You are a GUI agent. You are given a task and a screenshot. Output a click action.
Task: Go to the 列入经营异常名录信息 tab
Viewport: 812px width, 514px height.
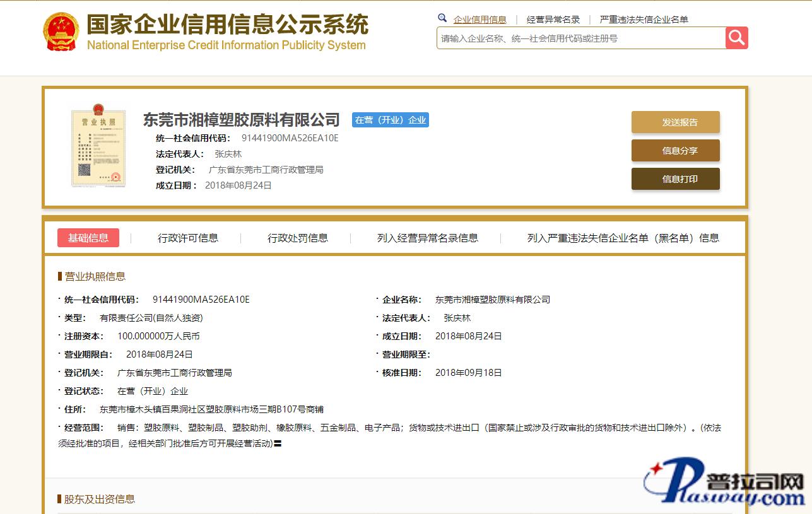[427, 238]
